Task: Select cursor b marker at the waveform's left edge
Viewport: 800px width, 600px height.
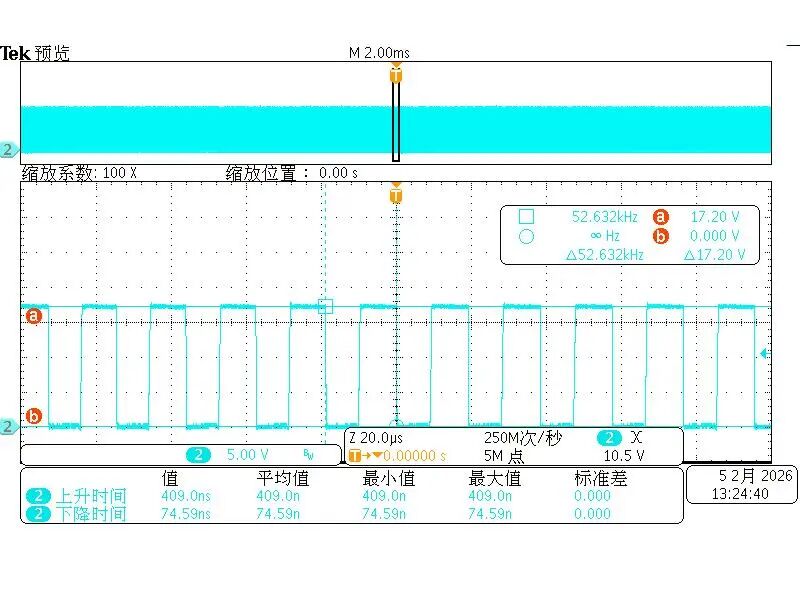Action: pyautogui.click(x=34, y=416)
